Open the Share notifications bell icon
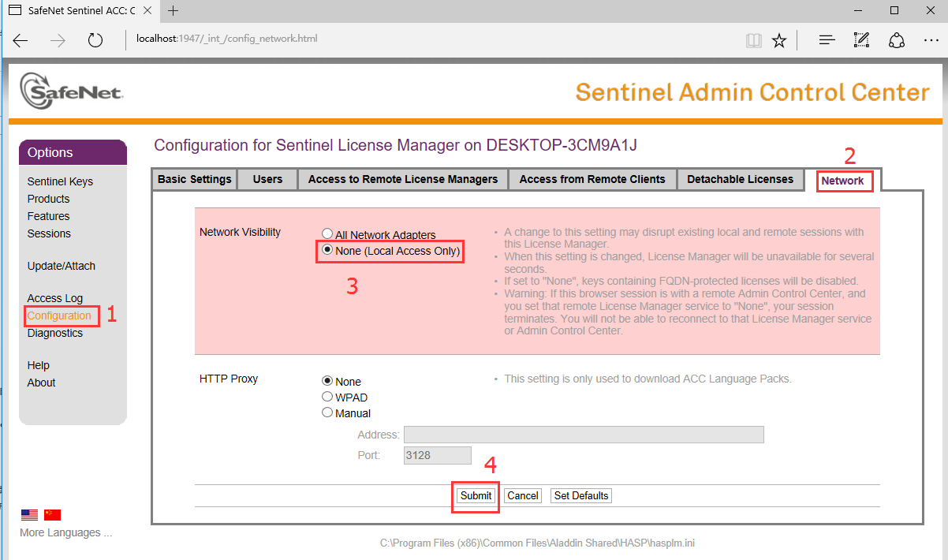The image size is (948, 560). coord(897,40)
